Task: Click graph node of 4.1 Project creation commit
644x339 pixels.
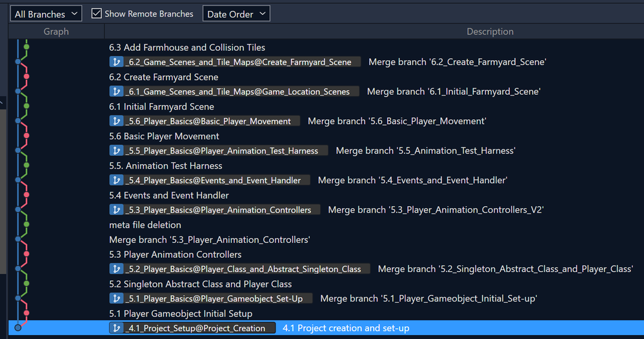Action: (x=17, y=327)
